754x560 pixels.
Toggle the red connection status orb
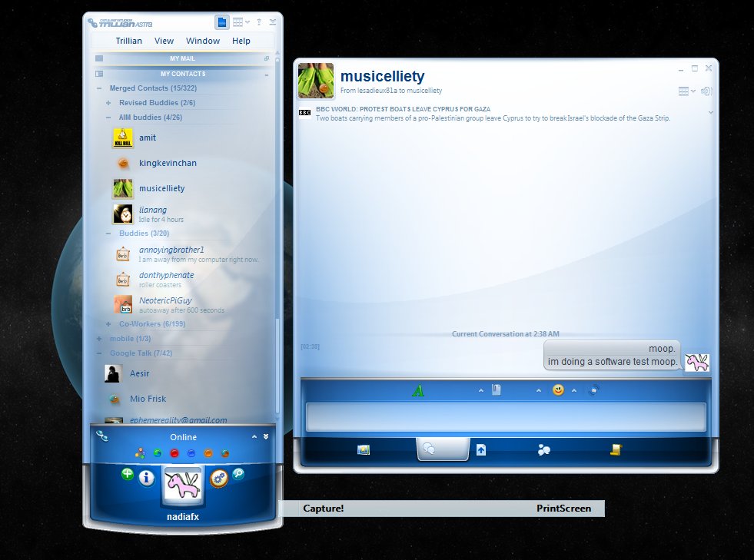[174, 453]
